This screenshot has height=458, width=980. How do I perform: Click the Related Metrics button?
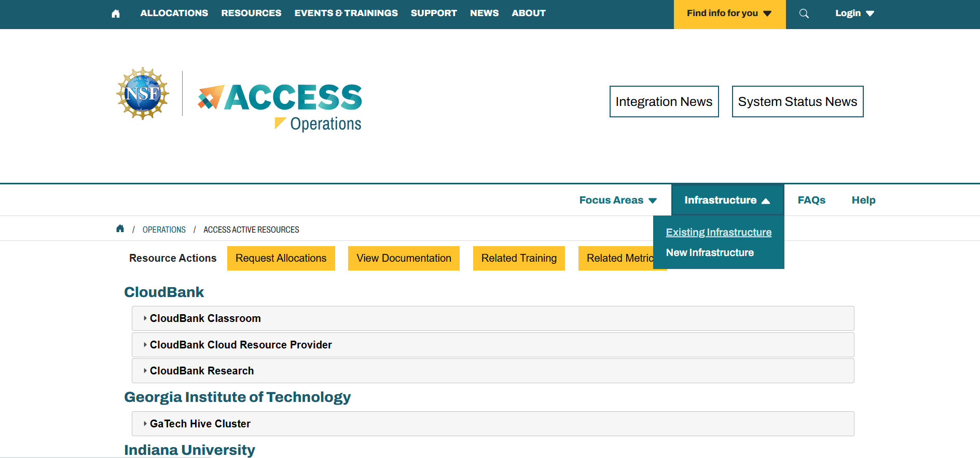point(616,258)
